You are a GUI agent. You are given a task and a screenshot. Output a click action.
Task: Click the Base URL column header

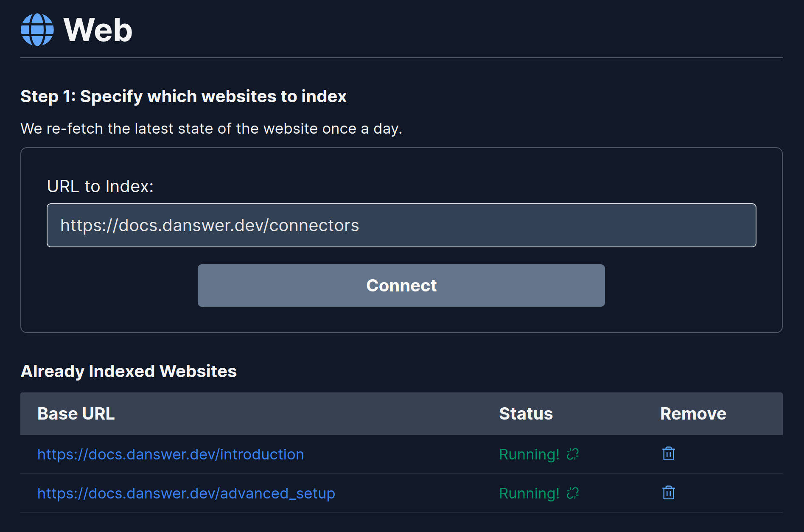point(76,414)
